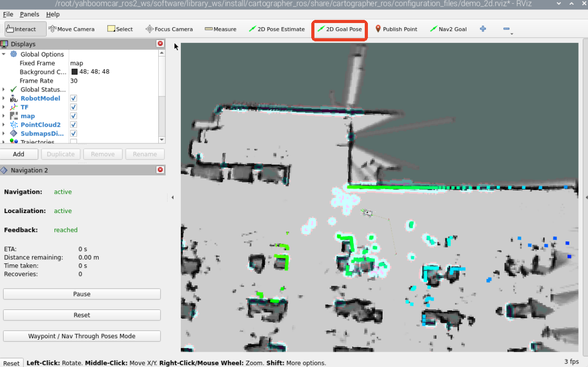Screen dimensions: 588x367
Task: Expand the RobotModel display node
Action: (4, 98)
